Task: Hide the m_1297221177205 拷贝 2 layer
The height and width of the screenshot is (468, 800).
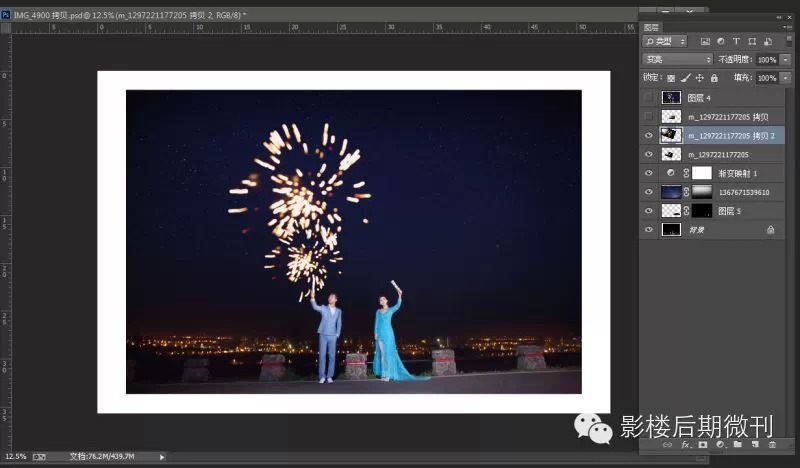Action: pos(648,135)
